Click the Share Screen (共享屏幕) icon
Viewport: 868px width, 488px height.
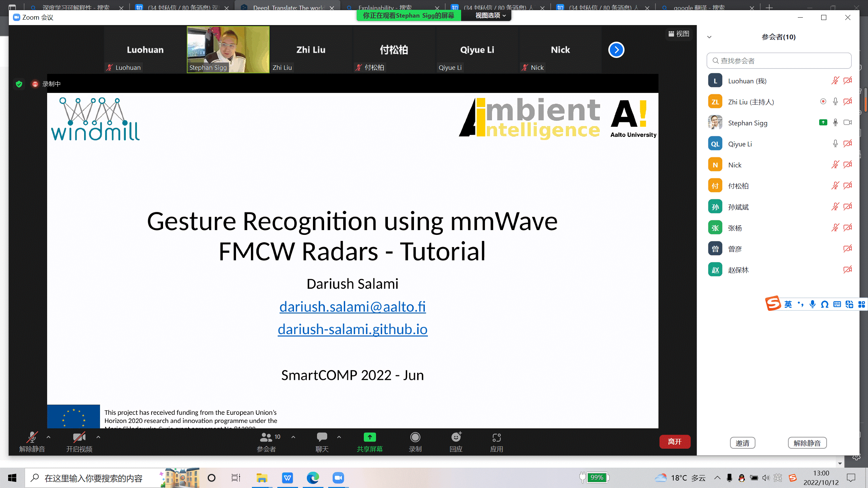(x=370, y=438)
